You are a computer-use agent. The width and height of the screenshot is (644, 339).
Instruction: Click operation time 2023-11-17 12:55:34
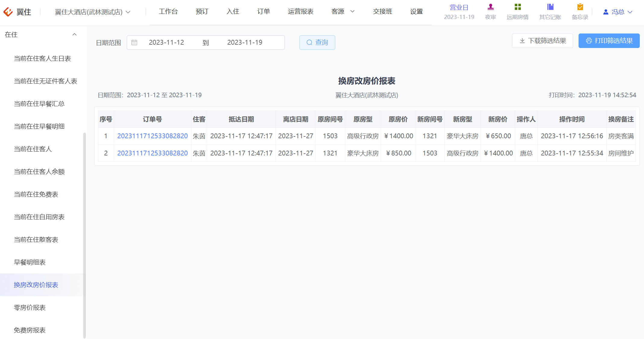click(572, 153)
